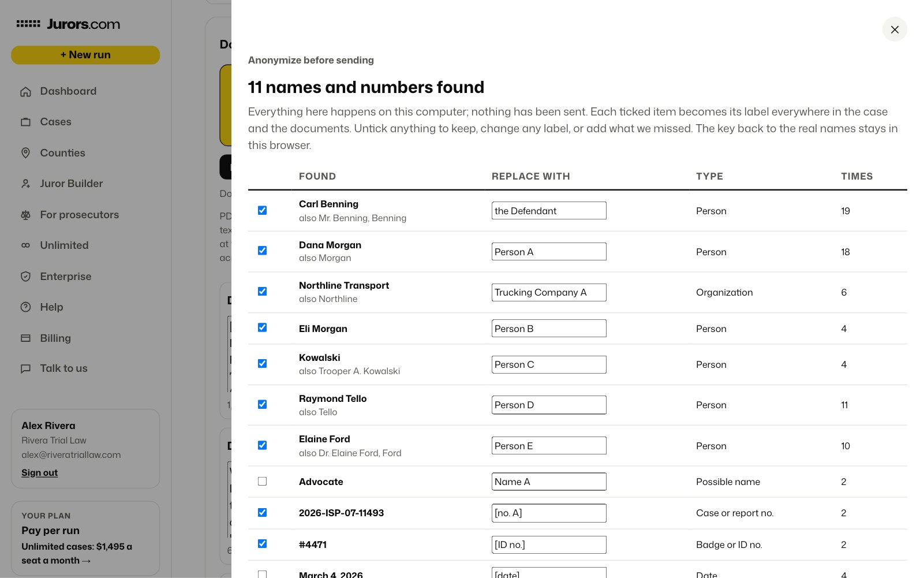This screenshot has width=924, height=578.
Task: Untick the Kowalski checkbox
Action: [x=262, y=363]
